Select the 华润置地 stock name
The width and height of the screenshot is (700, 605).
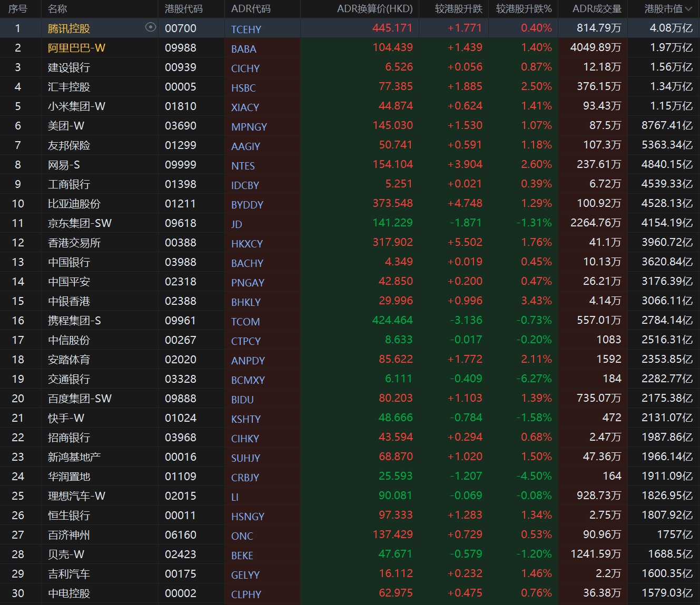click(69, 477)
